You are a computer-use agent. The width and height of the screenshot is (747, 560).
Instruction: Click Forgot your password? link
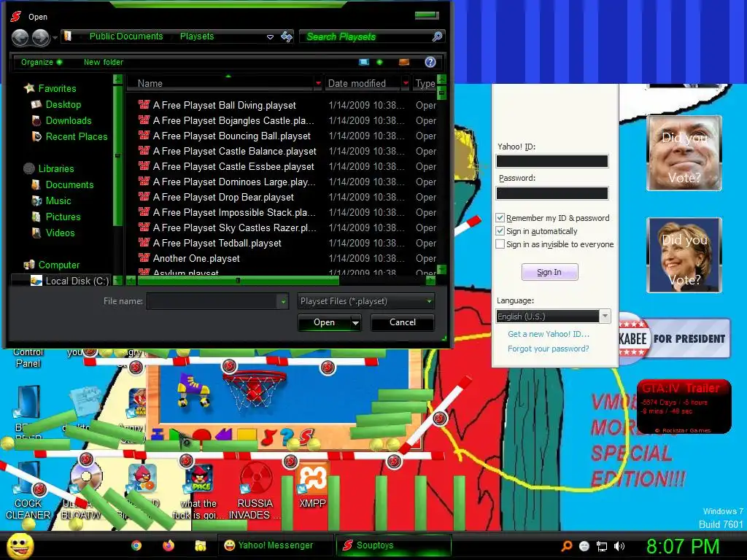(548, 349)
